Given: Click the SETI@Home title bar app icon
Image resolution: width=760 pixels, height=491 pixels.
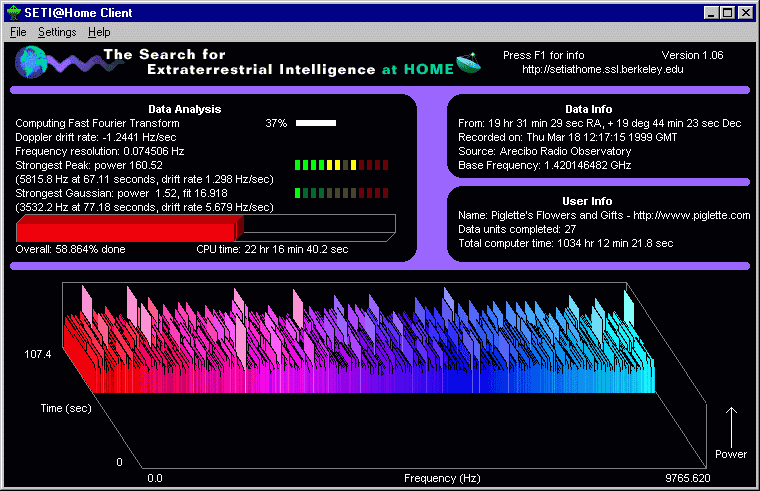Looking at the screenshot, I should 14,13.
